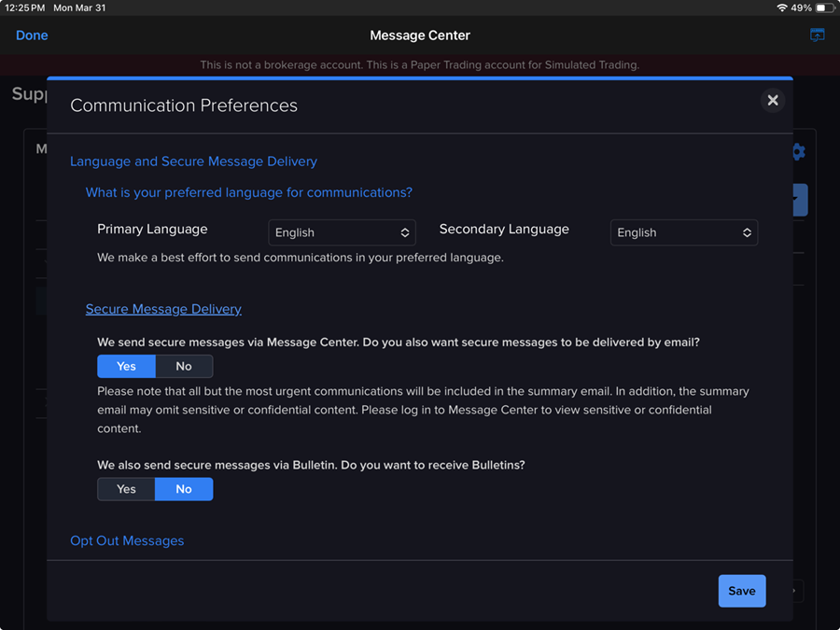This screenshot has width=840, height=630.
Task: Tap the pop-out Message Center icon
Action: click(817, 35)
